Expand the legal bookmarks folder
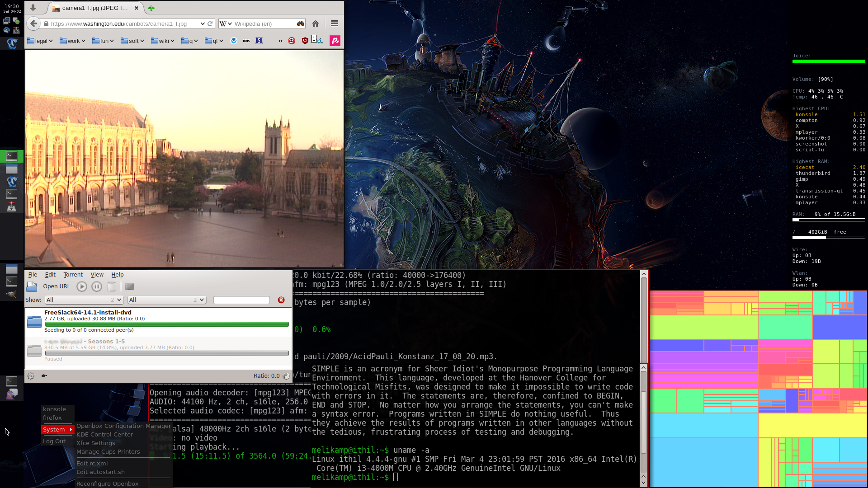This screenshot has width=868, height=488. coord(40,41)
